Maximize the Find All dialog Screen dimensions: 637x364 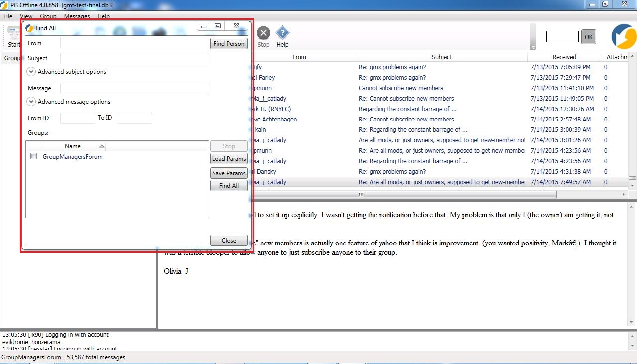point(218,26)
